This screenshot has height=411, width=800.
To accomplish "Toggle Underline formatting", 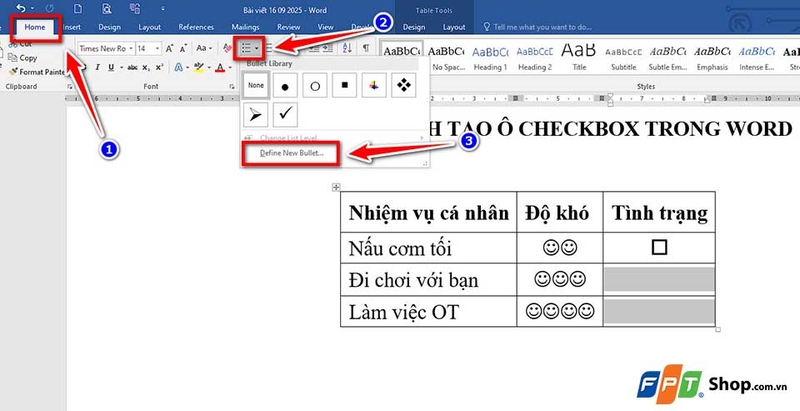I will click(109, 67).
